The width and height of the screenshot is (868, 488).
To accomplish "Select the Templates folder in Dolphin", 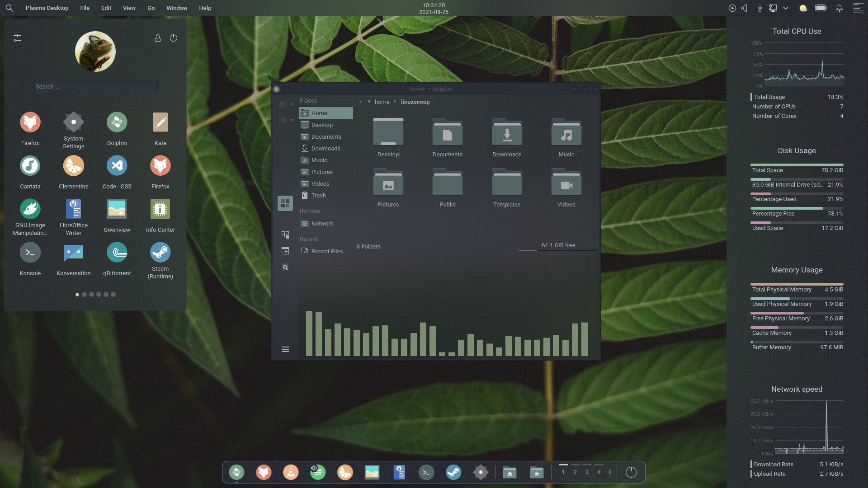I will (x=507, y=188).
